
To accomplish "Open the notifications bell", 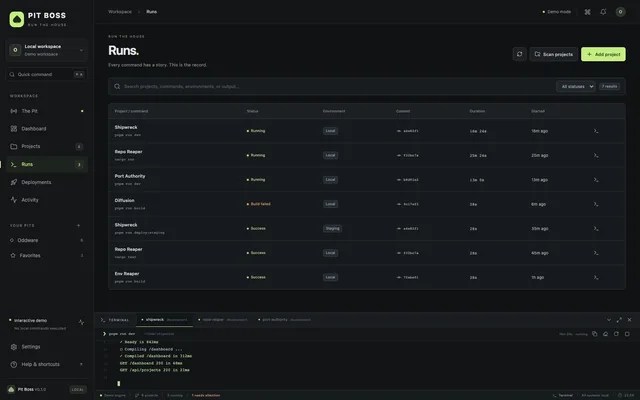I will coord(603,12).
